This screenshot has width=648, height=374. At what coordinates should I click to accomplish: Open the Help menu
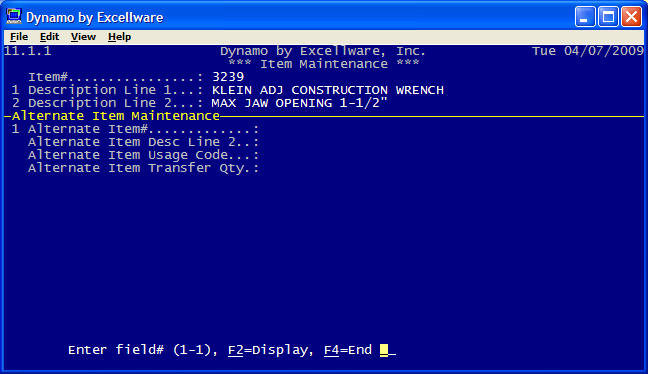point(119,37)
